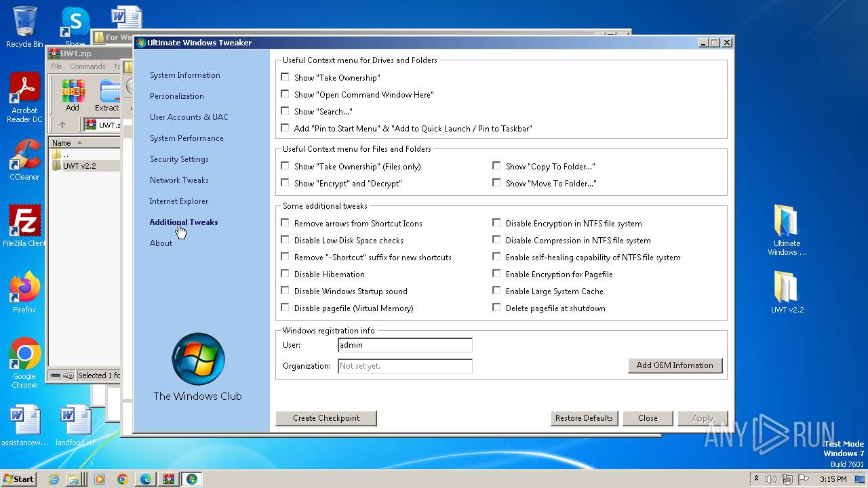Toggle Enable Large System Cache

click(x=496, y=291)
